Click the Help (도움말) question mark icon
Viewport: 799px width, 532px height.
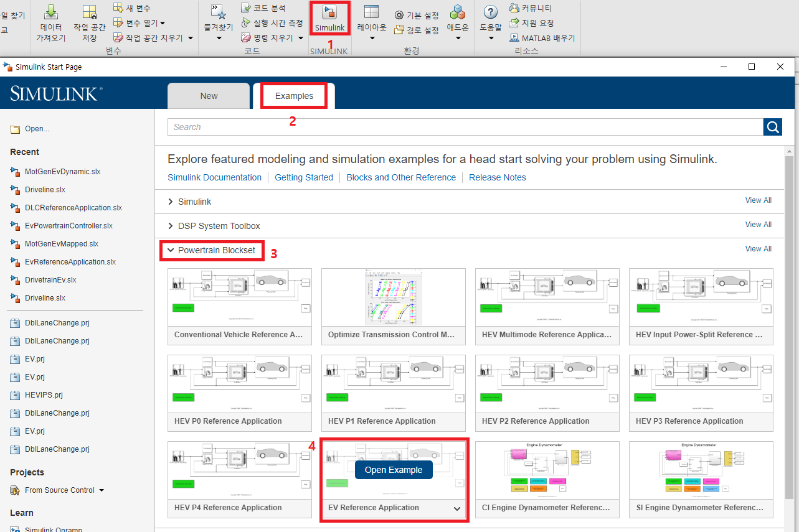(491, 12)
